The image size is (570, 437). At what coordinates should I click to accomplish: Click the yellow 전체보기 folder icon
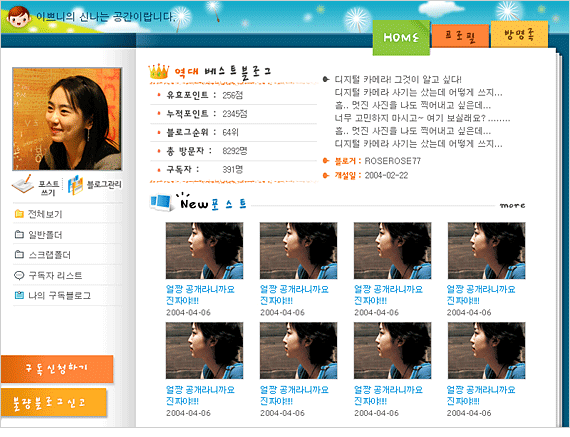tap(19, 214)
